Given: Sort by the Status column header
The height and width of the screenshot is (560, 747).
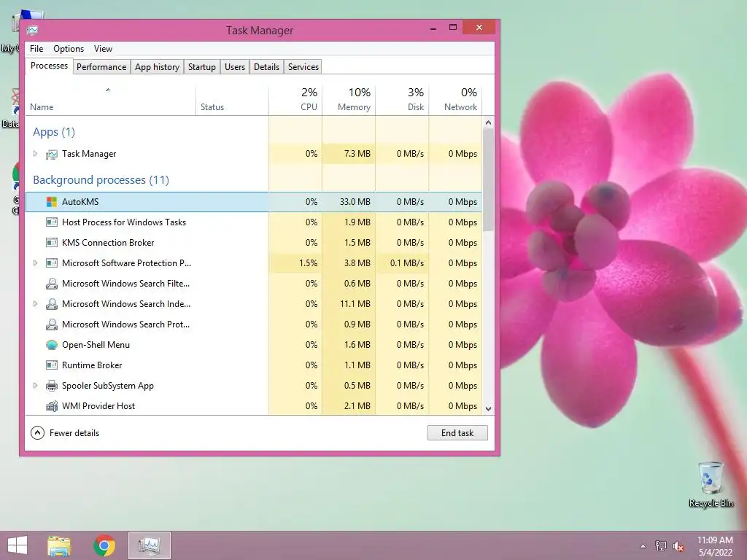Looking at the screenshot, I should coord(232,100).
